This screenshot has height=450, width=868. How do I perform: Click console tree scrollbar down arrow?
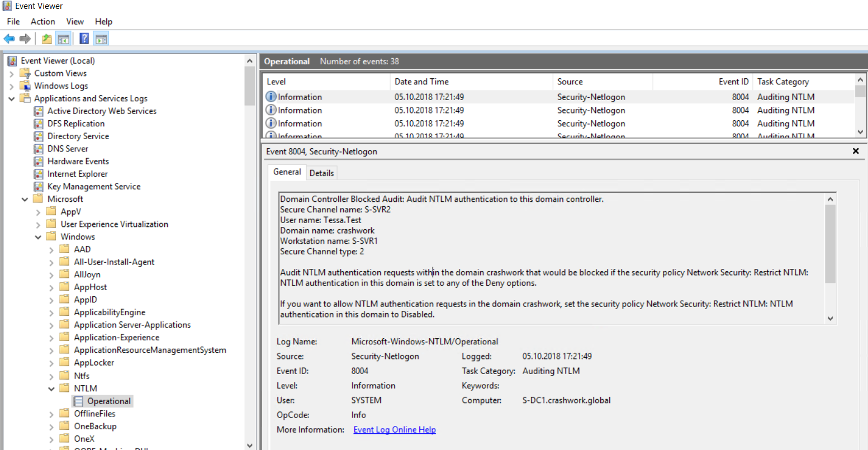point(250,445)
